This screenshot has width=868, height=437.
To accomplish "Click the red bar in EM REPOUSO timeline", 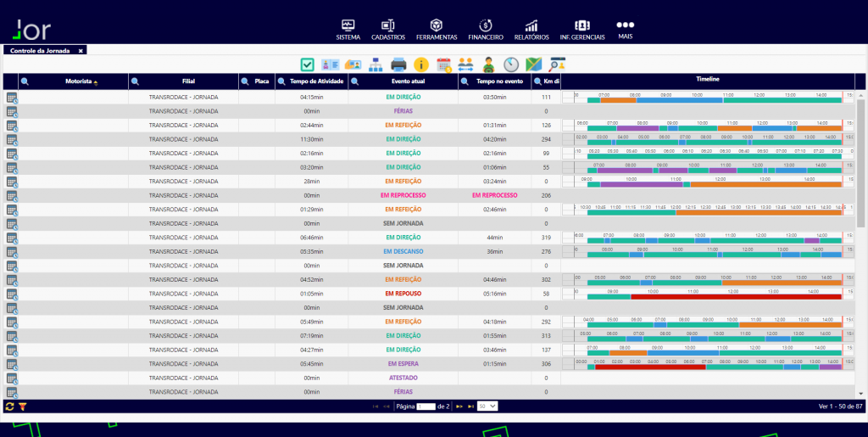I will [x=737, y=297].
